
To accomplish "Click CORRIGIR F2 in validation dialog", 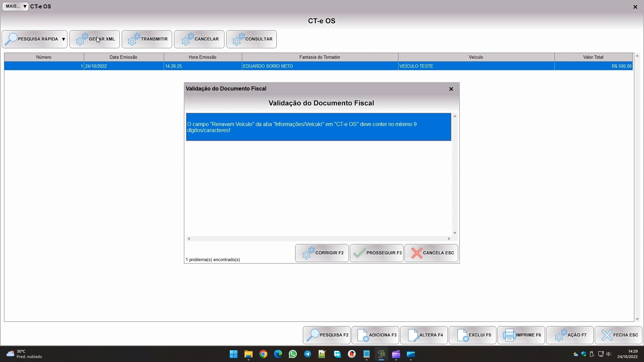I will [x=322, y=253].
